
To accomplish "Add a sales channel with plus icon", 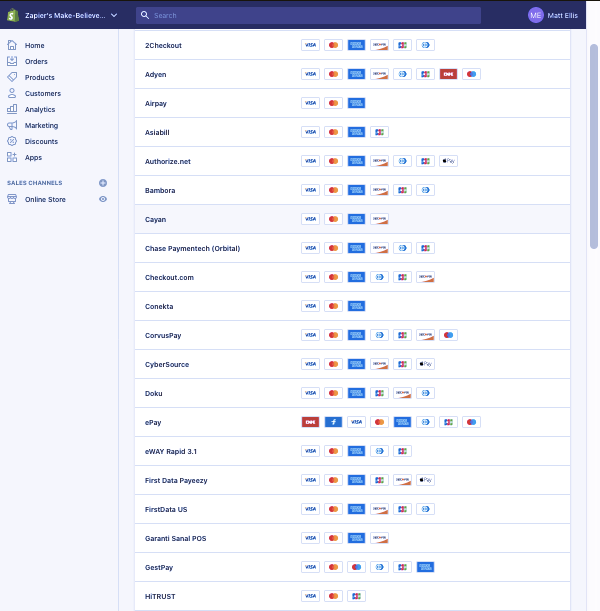I will click(x=103, y=183).
